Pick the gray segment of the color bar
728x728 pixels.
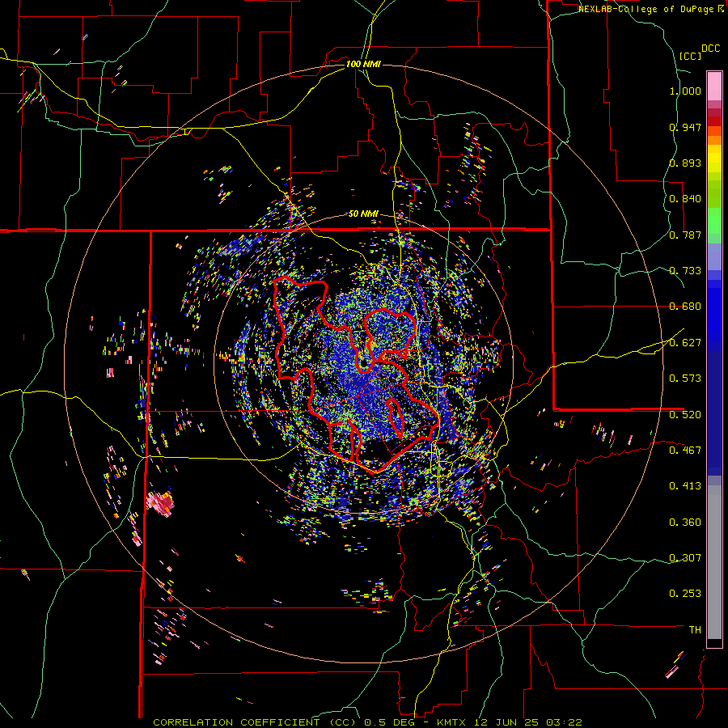point(714,562)
